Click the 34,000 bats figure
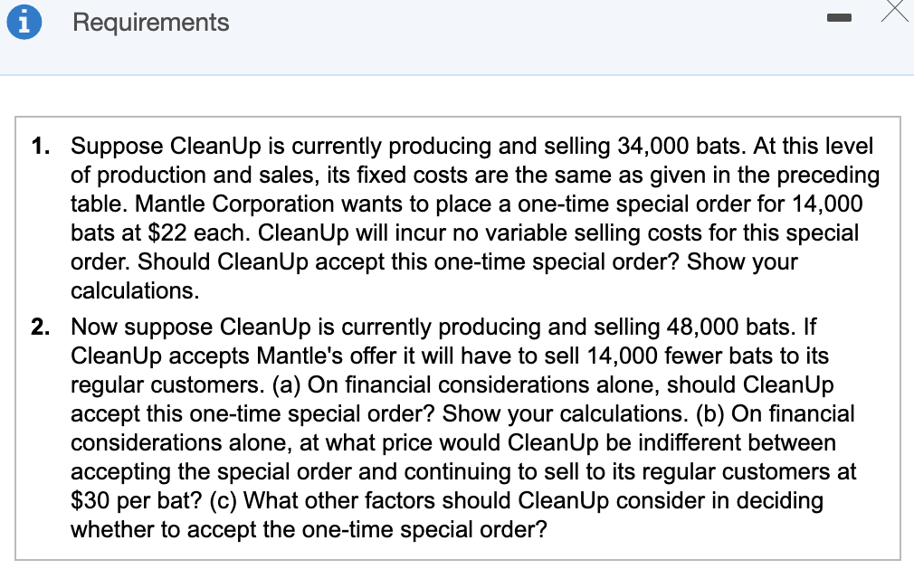 tap(681, 146)
